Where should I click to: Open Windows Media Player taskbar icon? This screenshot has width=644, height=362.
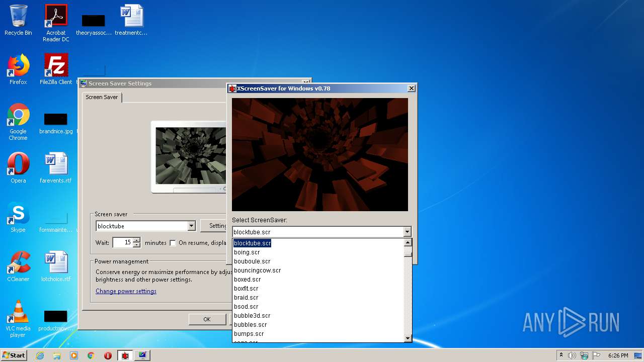[x=74, y=355]
